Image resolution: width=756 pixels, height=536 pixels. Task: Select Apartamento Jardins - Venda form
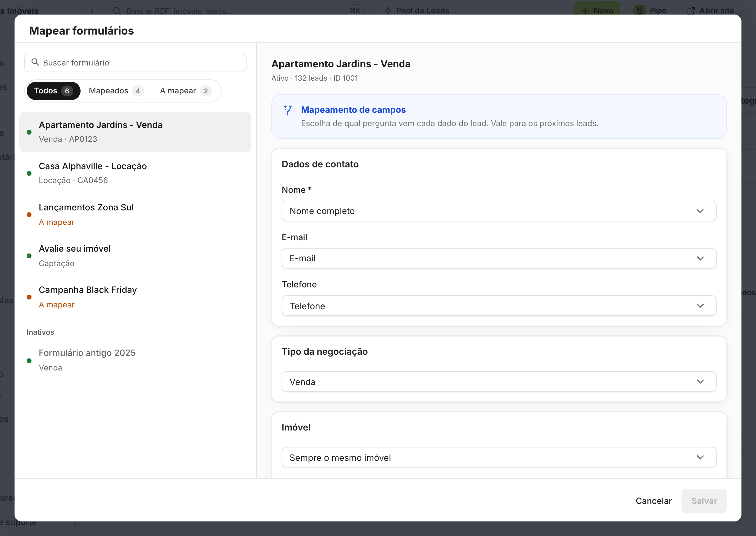click(135, 132)
